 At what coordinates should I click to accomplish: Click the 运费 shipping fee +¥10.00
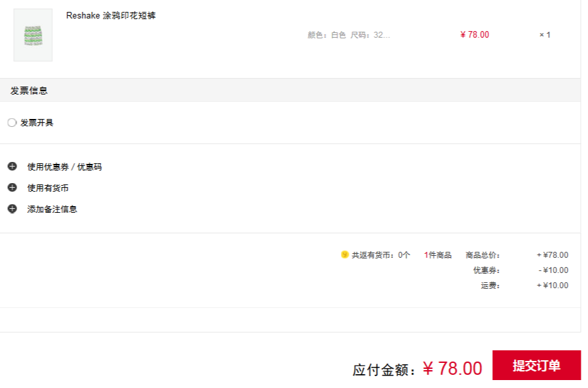point(552,286)
